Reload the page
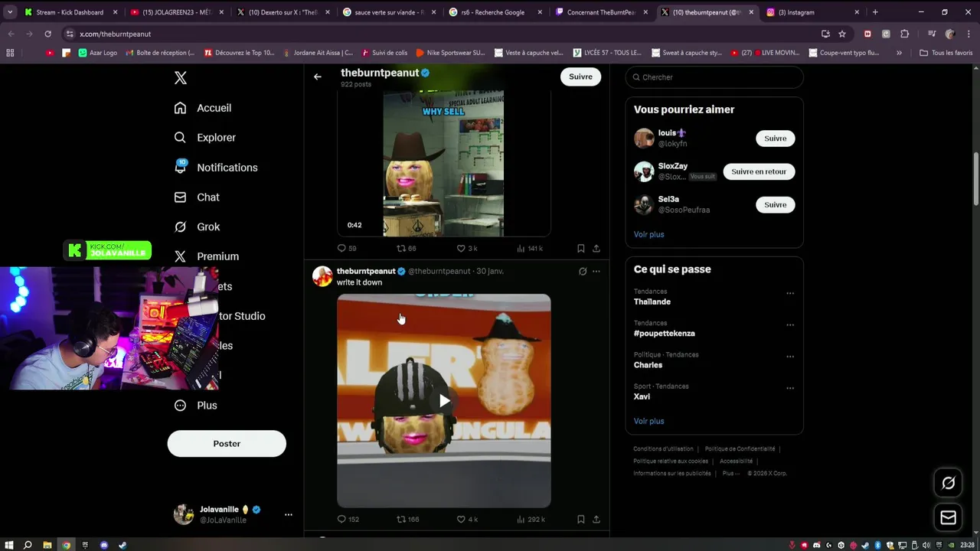The height and width of the screenshot is (551, 980). tap(47, 34)
